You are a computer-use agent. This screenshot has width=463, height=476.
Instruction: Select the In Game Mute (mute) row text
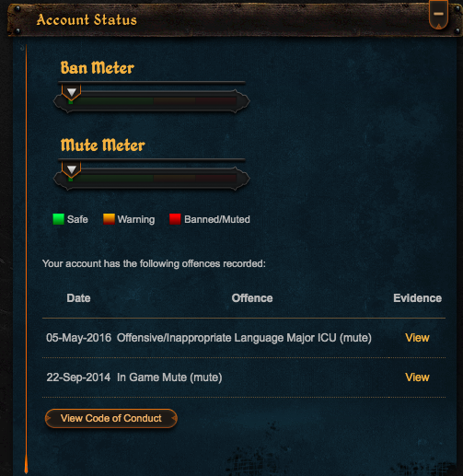(x=169, y=377)
